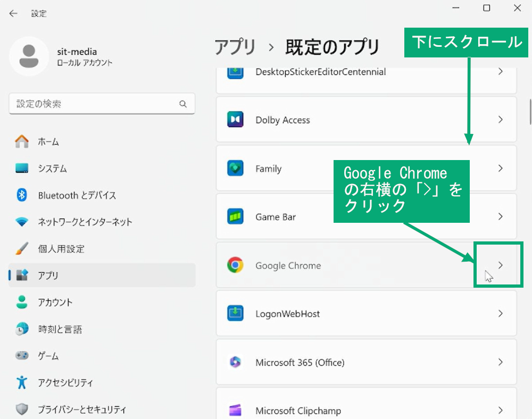This screenshot has height=419, width=532.
Task: Click the sit-media user avatar icon
Action: (29, 56)
